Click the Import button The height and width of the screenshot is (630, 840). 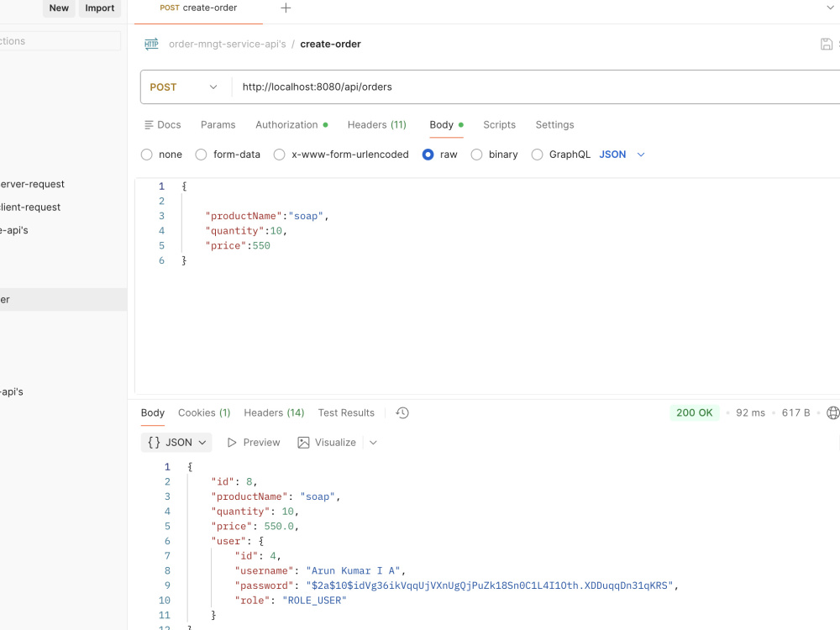click(100, 8)
